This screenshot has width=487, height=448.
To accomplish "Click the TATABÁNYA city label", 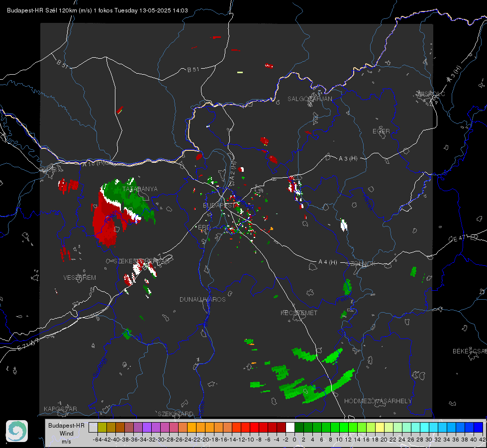I will [140, 189].
